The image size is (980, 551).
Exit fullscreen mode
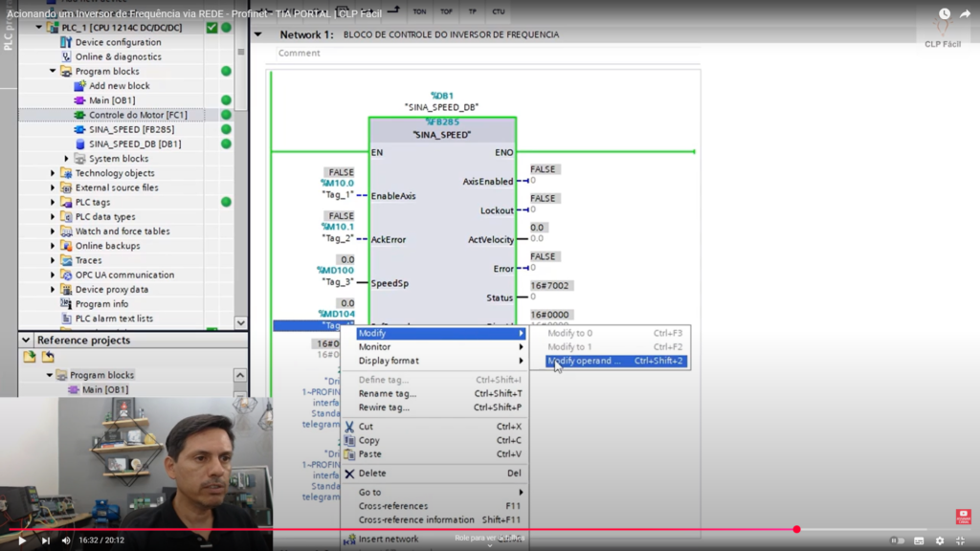[x=961, y=540]
